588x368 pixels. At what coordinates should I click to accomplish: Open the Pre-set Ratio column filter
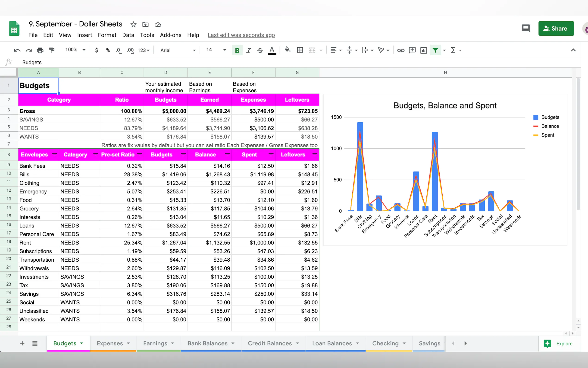point(140,155)
